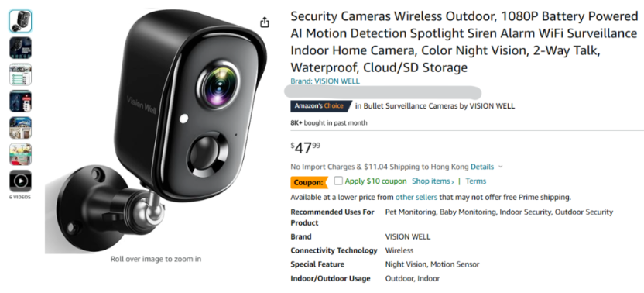
Task: Open the Brand: VISION WELL link
Action: [325, 81]
